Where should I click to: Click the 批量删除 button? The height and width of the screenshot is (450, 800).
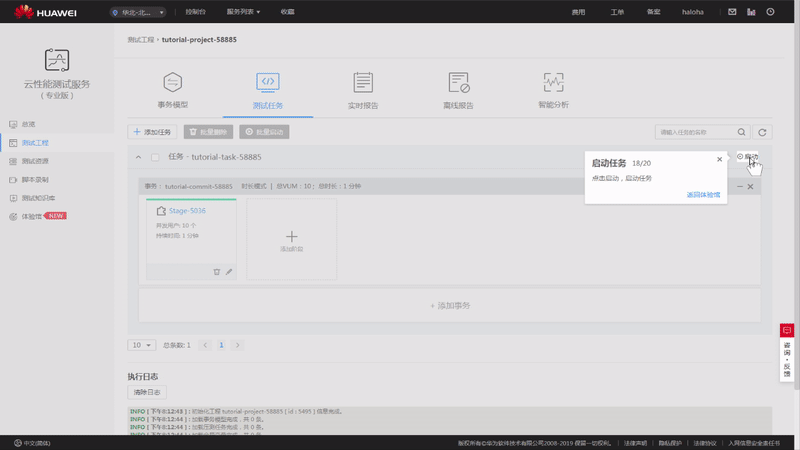pyautogui.click(x=208, y=132)
